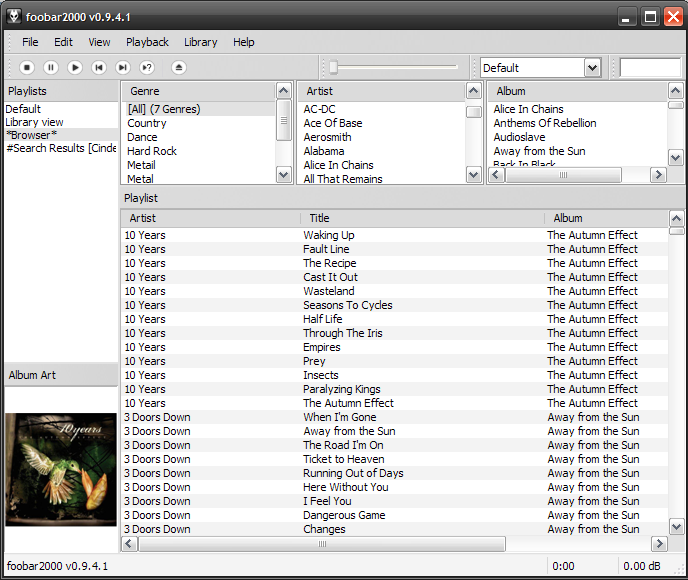Select the Dance genre
688x580 pixels.
point(199,137)
